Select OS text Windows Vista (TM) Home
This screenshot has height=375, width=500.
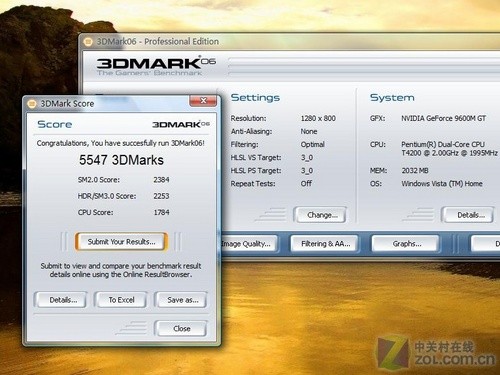click(x=442, y=184)
